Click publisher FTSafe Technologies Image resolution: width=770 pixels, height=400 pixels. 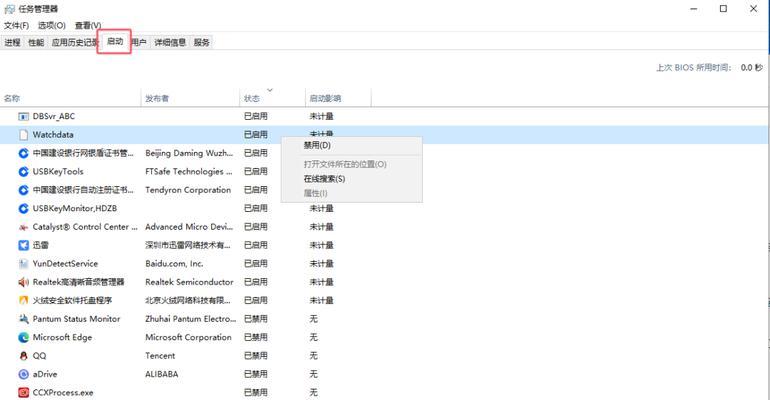pyautogui.click(x=189, y=172)
